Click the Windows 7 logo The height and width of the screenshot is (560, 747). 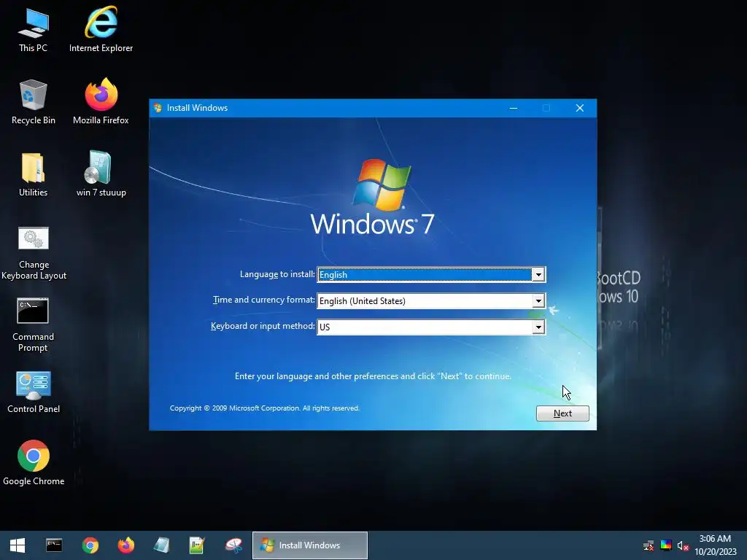pyautogui.click(x=373, y=197)
